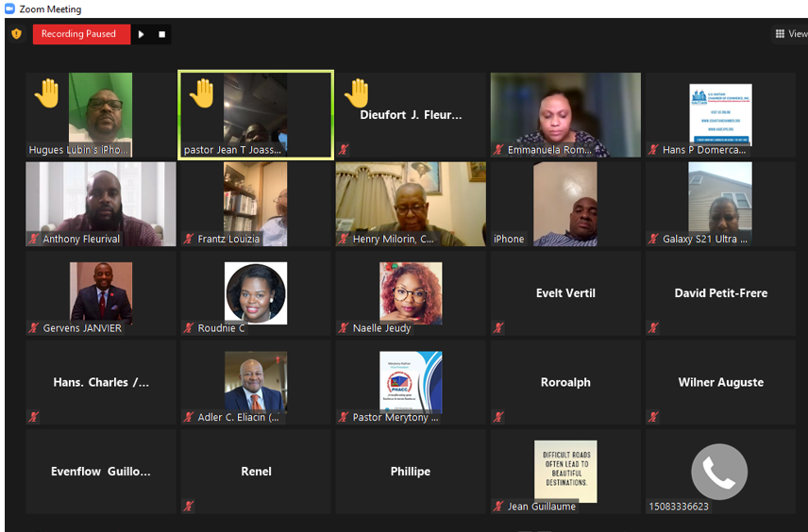Viewport: 808px width, 532px height.
Task: Click the encryption shield icon
Action: tap(16, 34)
